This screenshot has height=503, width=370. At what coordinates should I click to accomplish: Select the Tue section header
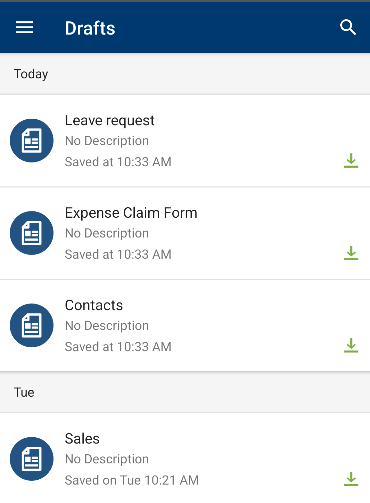click(185, 392)
